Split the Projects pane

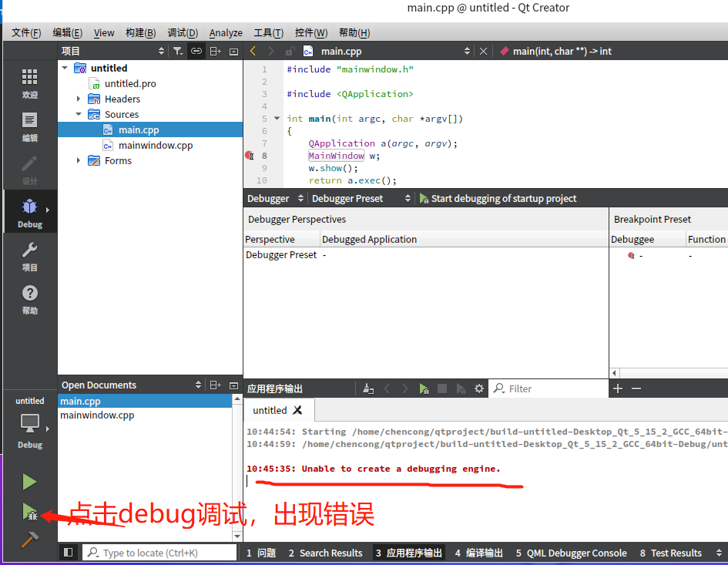(x=216, y=51)
